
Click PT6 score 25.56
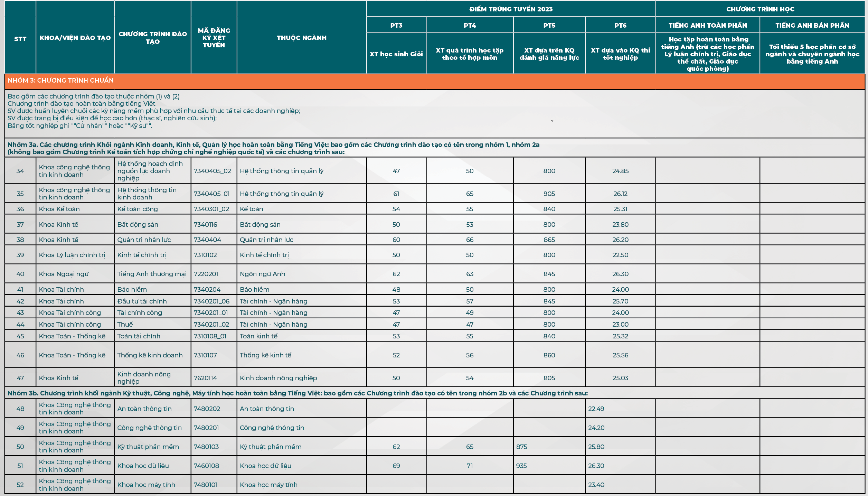620,355
